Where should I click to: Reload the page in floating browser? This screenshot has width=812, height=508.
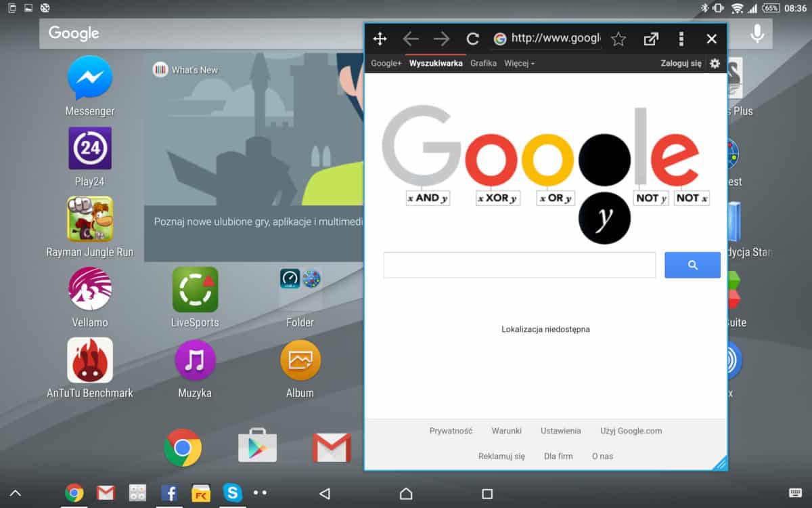click(x=473, y=39)
